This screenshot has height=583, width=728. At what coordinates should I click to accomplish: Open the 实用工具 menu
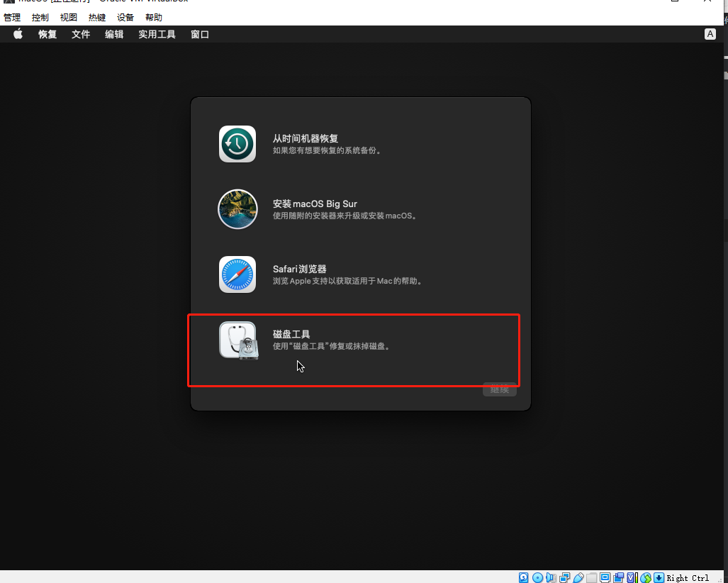point(157,34)
